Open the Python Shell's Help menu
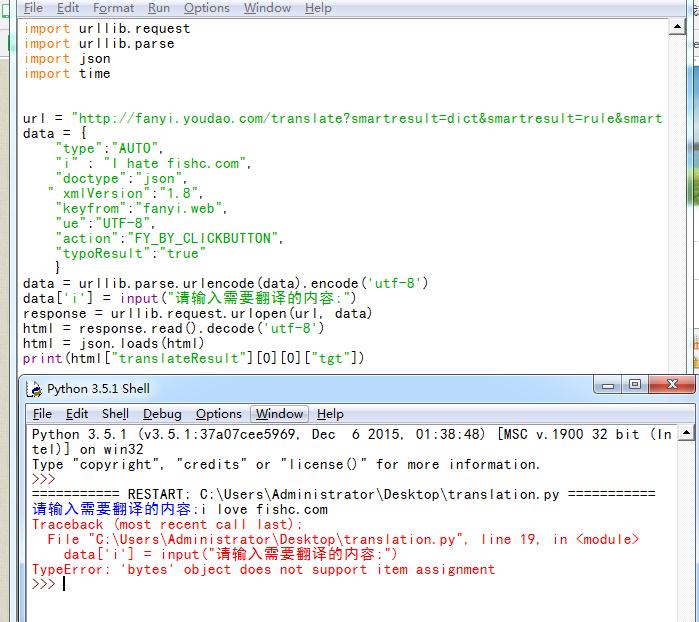Image resolution: width=699 pixels, height=622 pixels. click(x=330, y=414)
